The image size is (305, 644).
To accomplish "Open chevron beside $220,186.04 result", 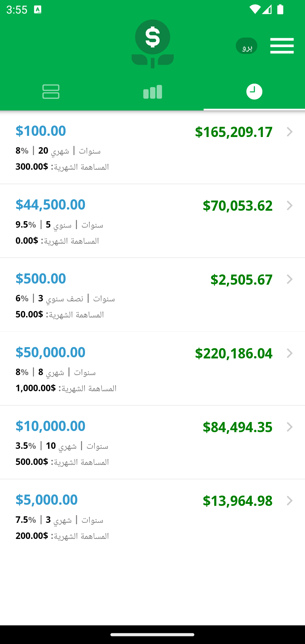I will point(289,353).
